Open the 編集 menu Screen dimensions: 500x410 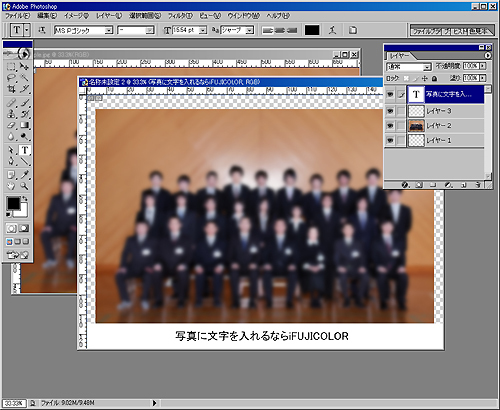47,16
